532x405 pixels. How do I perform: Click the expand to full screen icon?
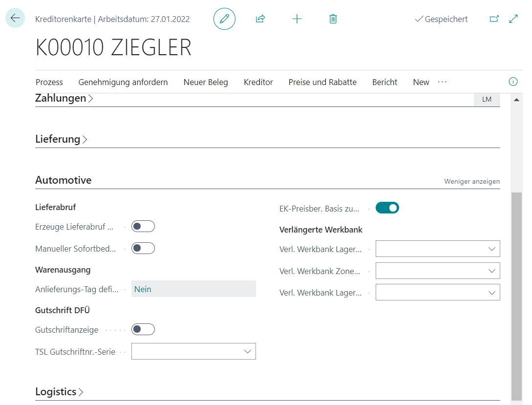point(513,19)
